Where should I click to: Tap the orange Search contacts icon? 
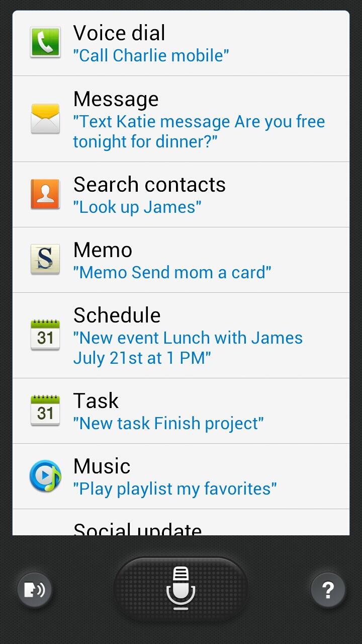[x=45, y=194]
